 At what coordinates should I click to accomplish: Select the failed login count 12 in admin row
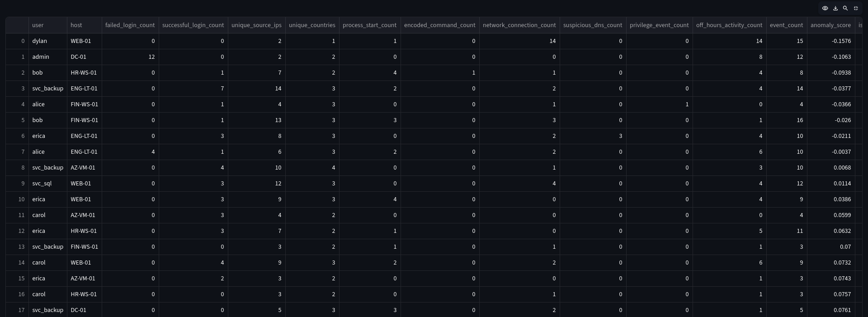[130, 57]
